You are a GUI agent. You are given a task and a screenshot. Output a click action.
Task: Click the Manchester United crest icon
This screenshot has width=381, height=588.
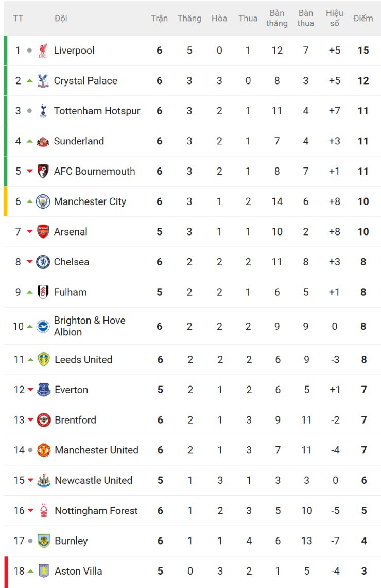click(x=44, y=450)
